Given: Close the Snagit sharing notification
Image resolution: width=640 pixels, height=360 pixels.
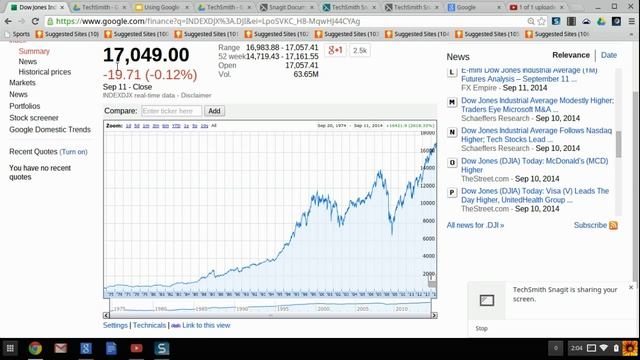Looking at the screenshot, I should [631, 287].
